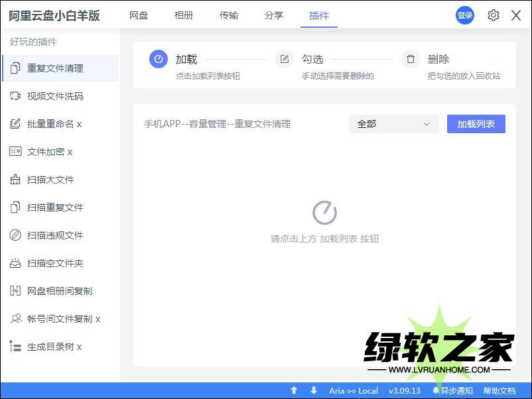The width and height of the screenshot is (532, 399).
Task: Open the 帮助文档 link
Action: coord(499,390)
